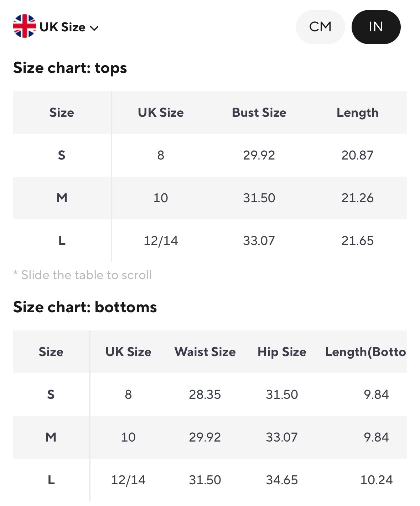Image resolution: width=420 pixels, height=506 pixels.
Task: Click the Length(Bottom) truncated header
Action: 365,352
